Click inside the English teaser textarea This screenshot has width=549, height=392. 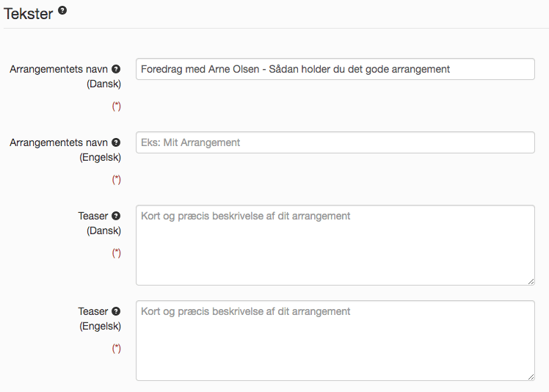click(x=335, y=341)
